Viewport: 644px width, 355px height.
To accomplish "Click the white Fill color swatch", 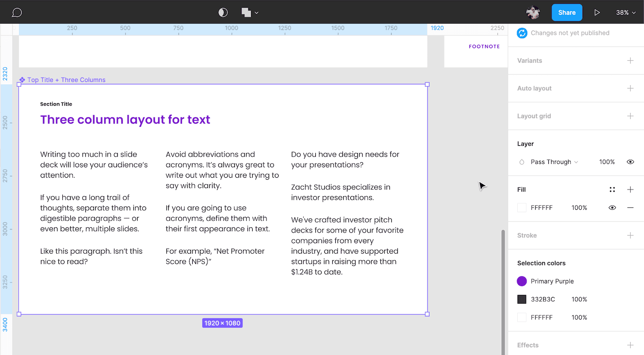I will [522, 207].
